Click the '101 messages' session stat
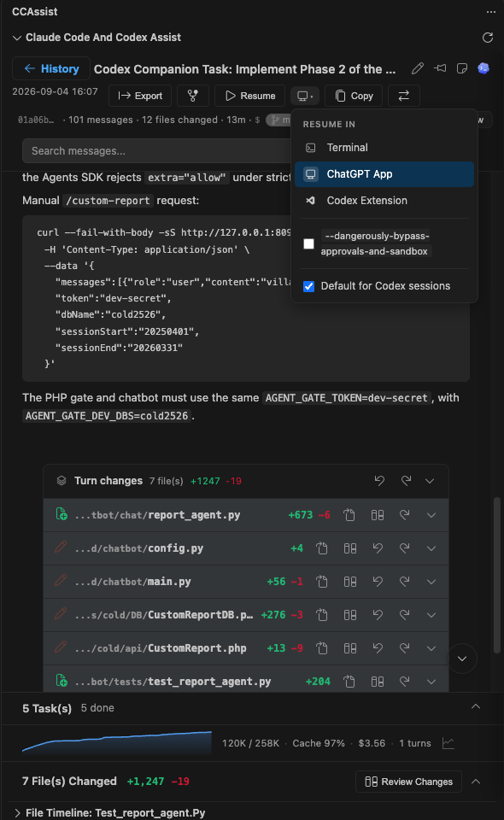 point(101,120)
